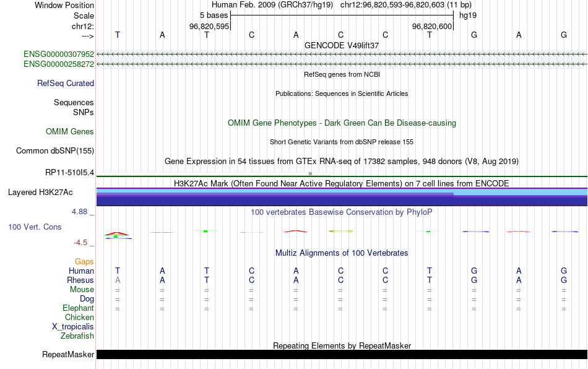
Task: Select the Sequences track label
Action: 74,102
